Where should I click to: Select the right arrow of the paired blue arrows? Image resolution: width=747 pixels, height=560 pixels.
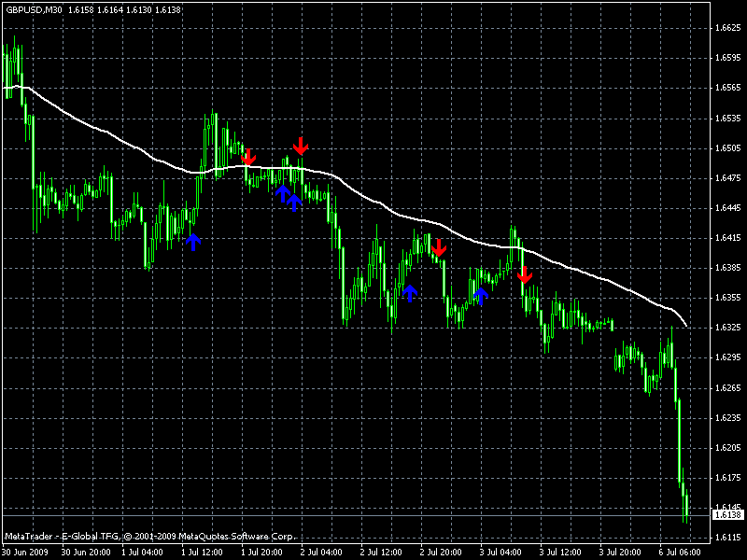[294, 203]
